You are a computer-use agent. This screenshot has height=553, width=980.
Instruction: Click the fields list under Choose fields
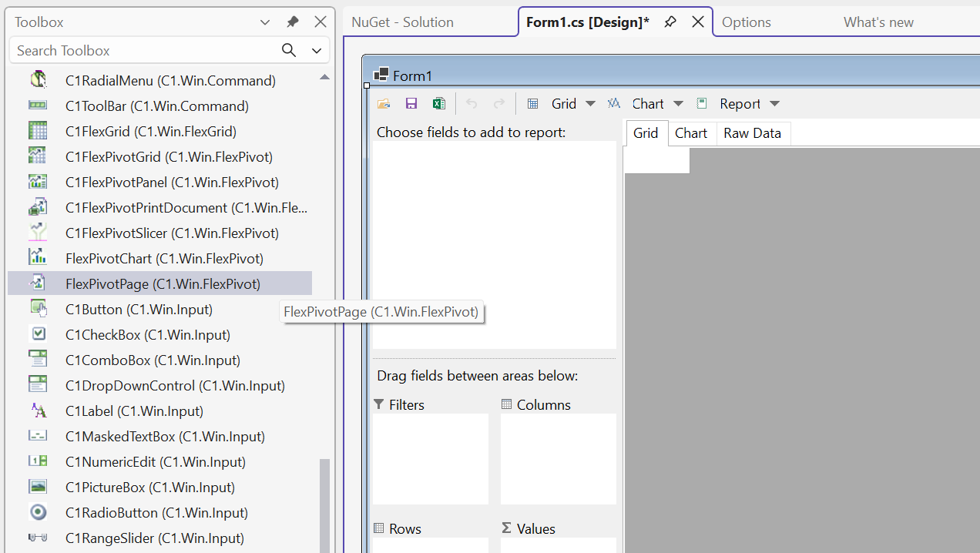[x=495, y=245]
